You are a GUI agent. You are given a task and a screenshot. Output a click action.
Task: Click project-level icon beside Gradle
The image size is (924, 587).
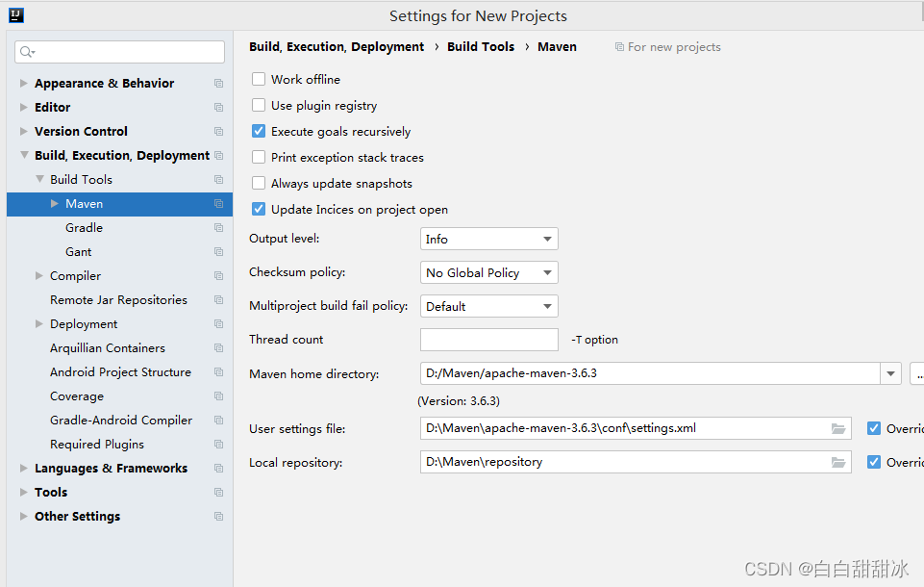[218, 228]
